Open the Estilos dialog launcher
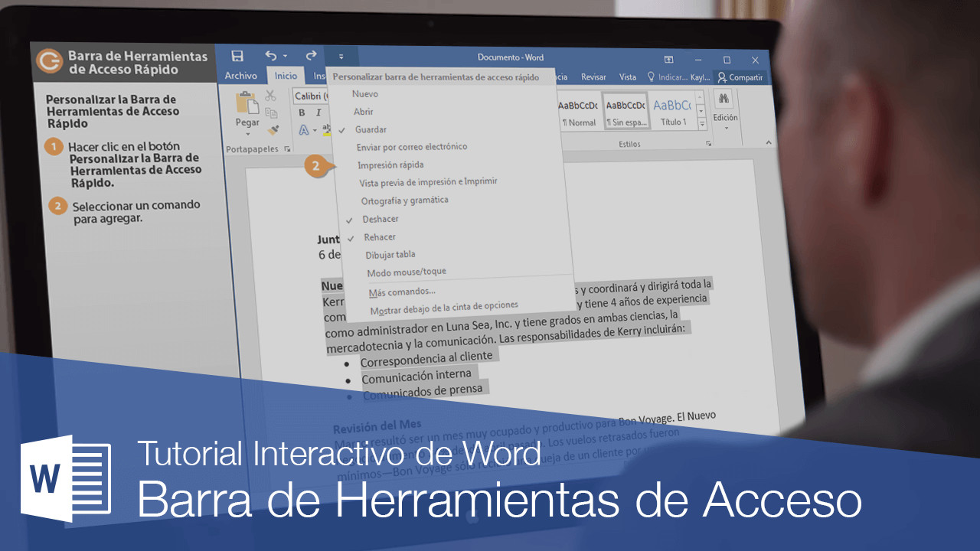The height and width of the screenshot is (551, 980). [x=708, y=144]
